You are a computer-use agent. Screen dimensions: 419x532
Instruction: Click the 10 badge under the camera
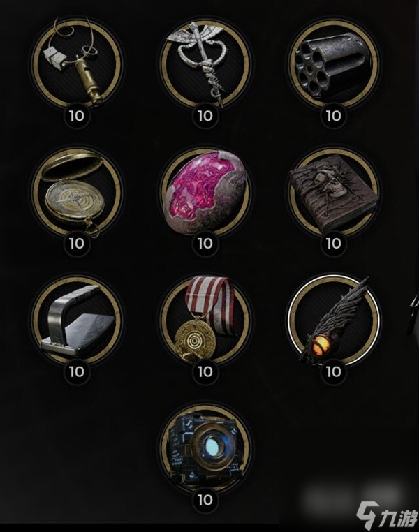click(205, 500)
